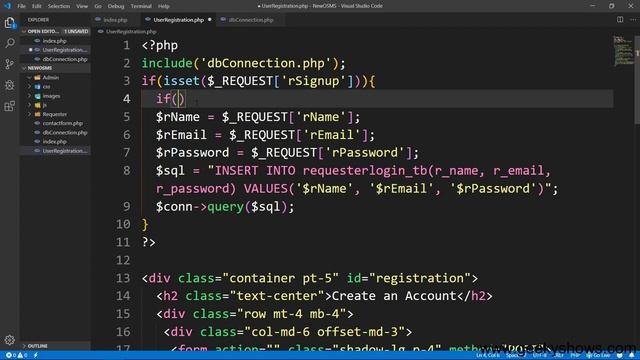Switch to the dbConnection.php editor tab
The height and width of the screenshot is (360, 640).
(251, 20)
